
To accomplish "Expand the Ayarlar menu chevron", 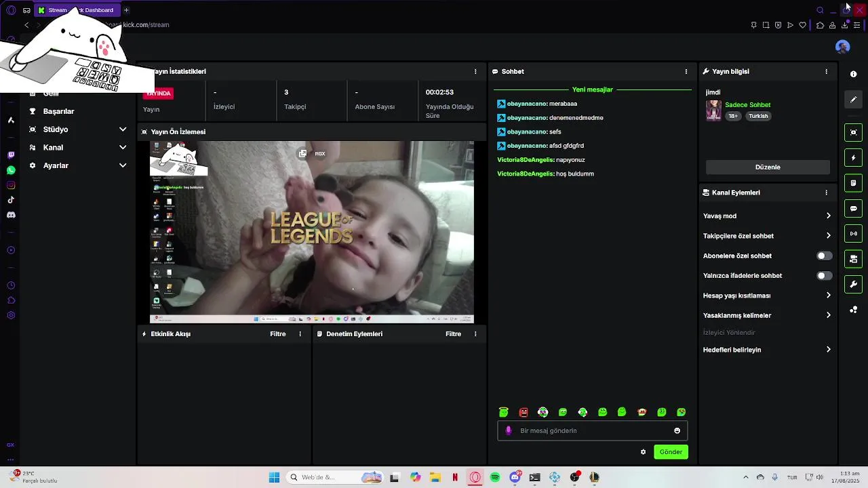I will pos(123,165).
